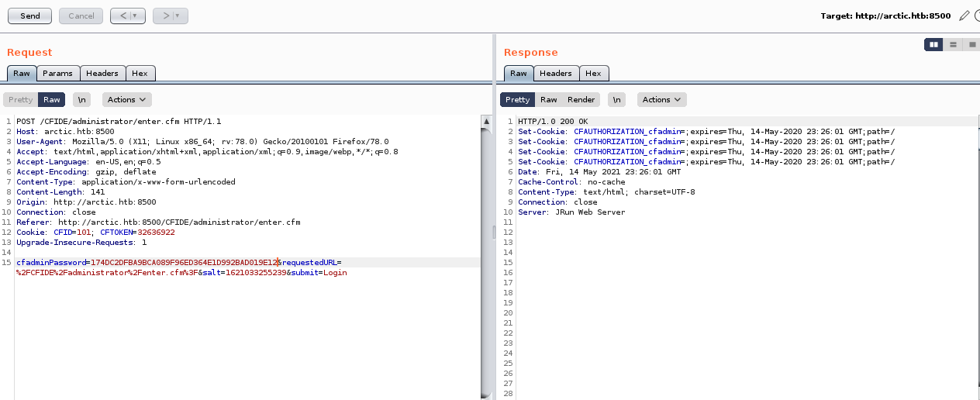Click the Host: arctic.htb:8500 header line
Screen dimensions: 980x400
[65, 132]
